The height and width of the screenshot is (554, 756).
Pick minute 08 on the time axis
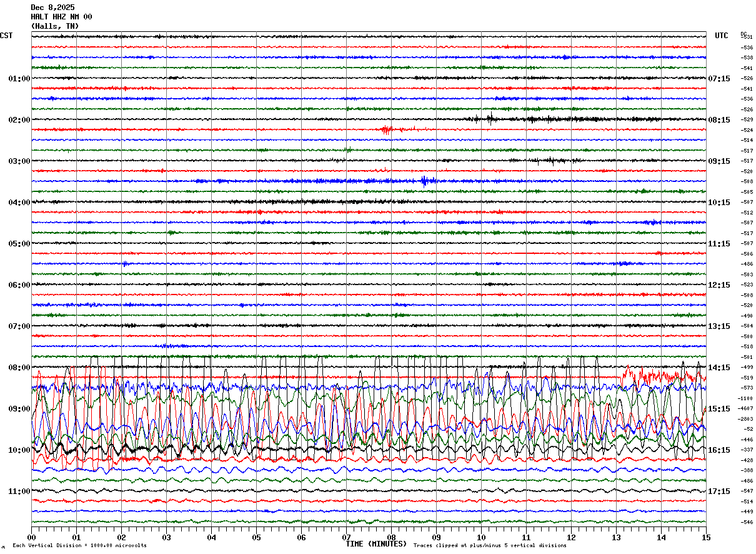[x=391, y=537]
